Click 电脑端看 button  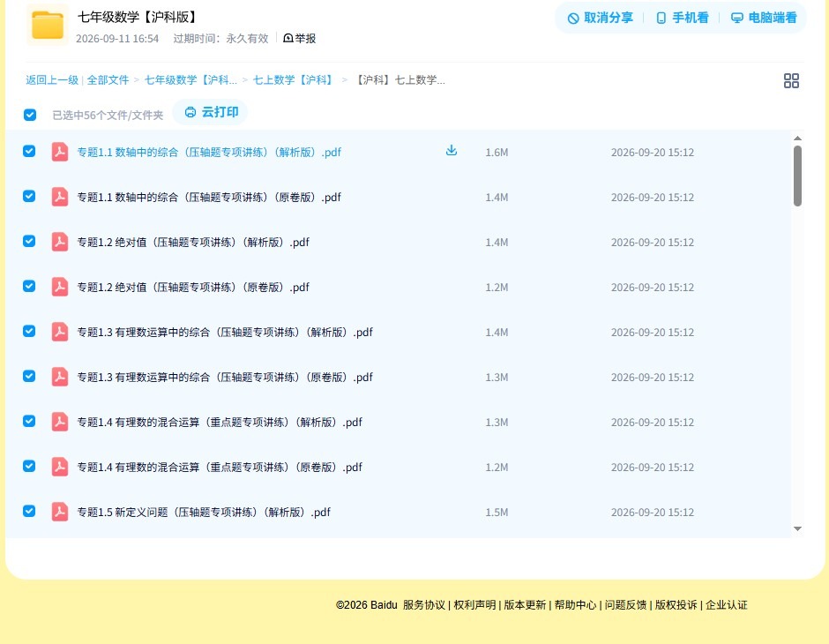(x=764, y=18)
